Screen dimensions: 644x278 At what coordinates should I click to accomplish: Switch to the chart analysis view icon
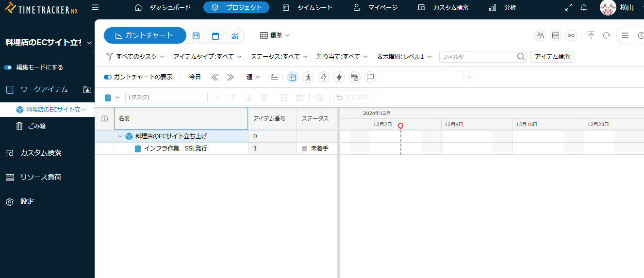pos(235,35)
